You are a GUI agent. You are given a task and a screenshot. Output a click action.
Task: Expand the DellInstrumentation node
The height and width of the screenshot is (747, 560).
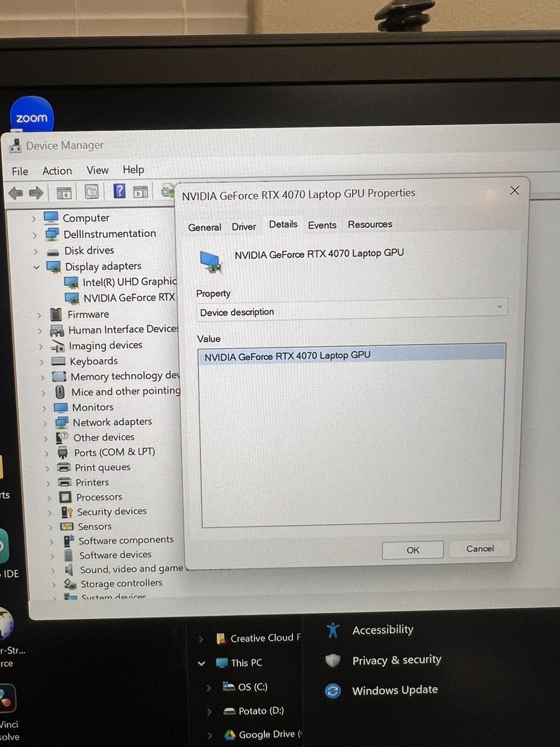(x=35, y=235)
